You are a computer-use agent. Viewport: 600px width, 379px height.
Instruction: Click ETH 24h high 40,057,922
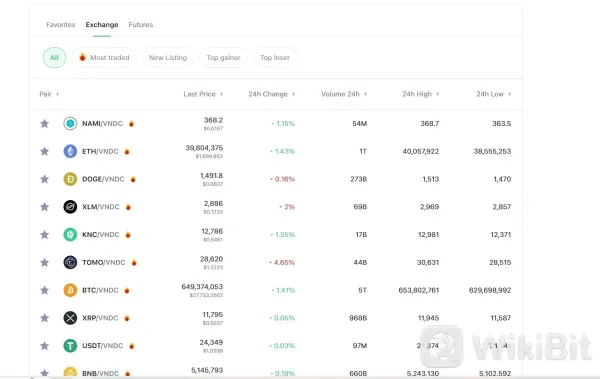click(421, 151)
